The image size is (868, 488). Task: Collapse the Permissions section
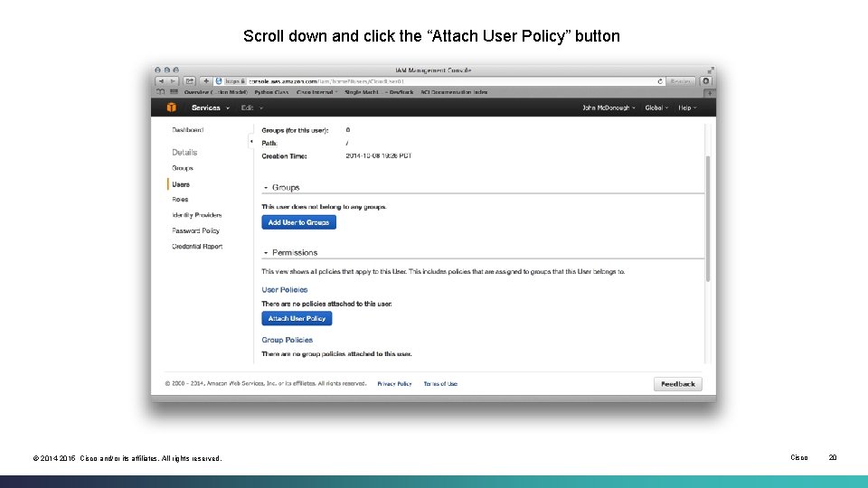[266, 253]
